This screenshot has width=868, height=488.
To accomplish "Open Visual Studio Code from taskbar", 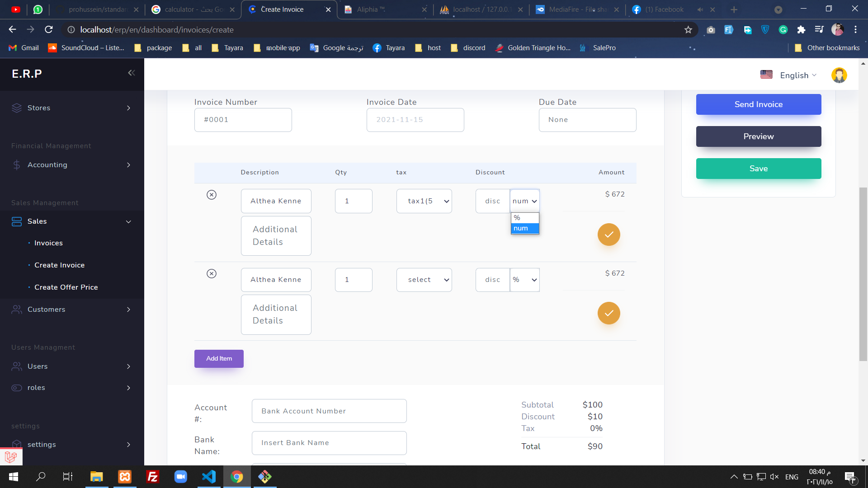I will coord(209,476).
